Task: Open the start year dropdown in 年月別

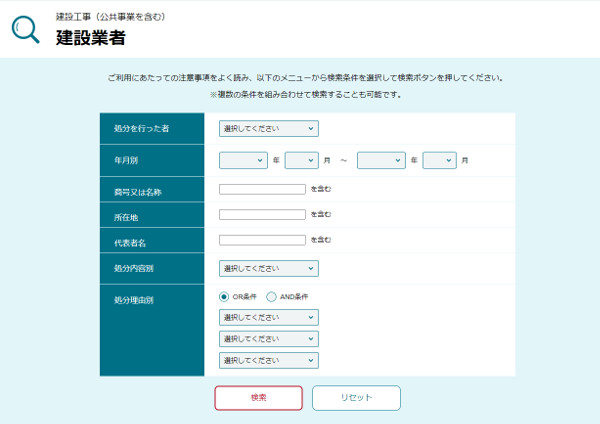Action: [x=243, y=160]
